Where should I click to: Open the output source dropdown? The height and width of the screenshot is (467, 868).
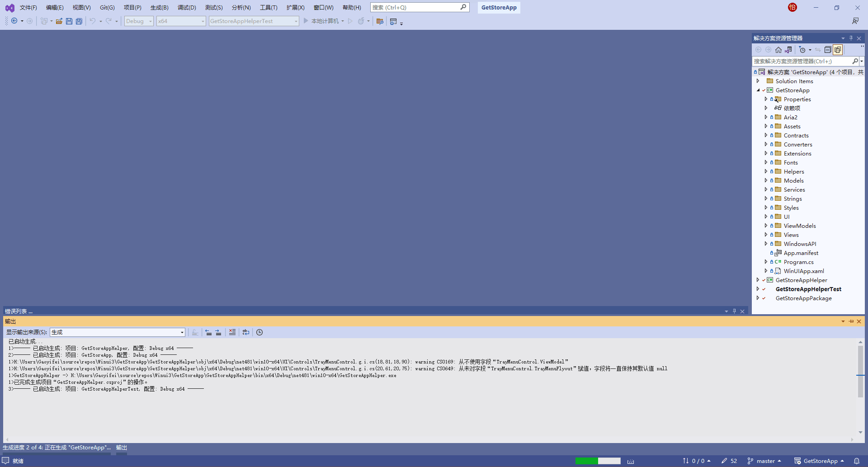click(x=118, y=332)
